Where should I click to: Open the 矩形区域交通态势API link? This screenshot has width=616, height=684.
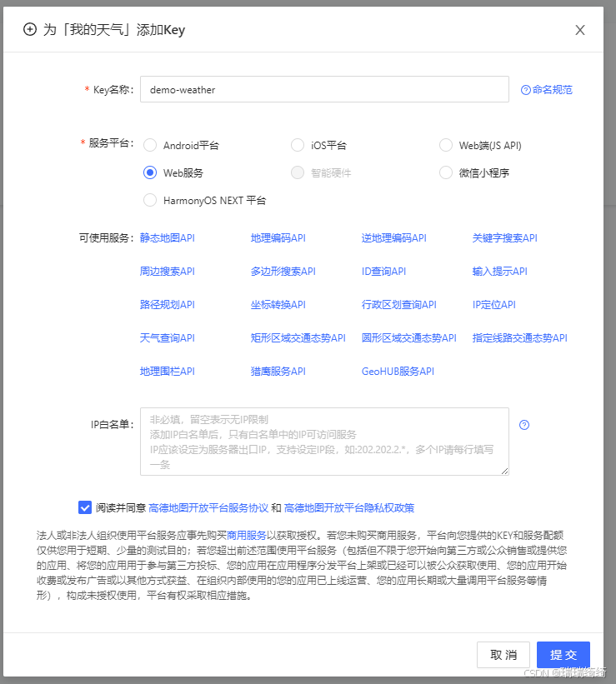[x=298, y=338]
